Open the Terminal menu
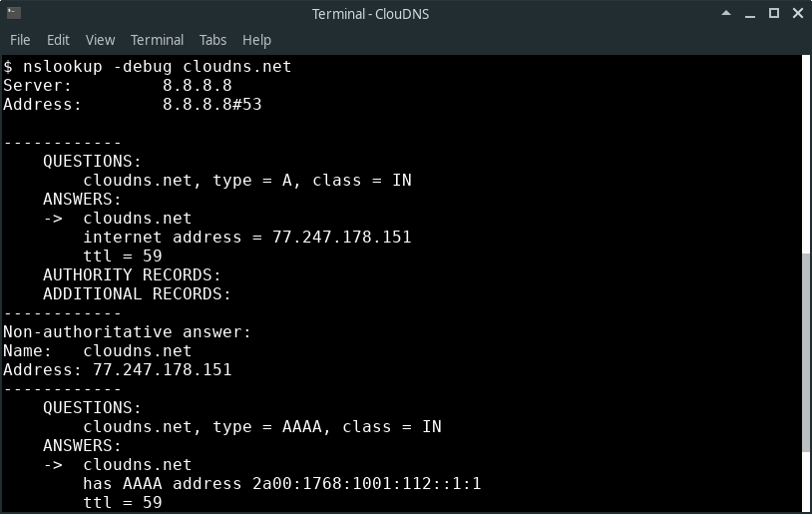812x514 pixels. [157, 40]
